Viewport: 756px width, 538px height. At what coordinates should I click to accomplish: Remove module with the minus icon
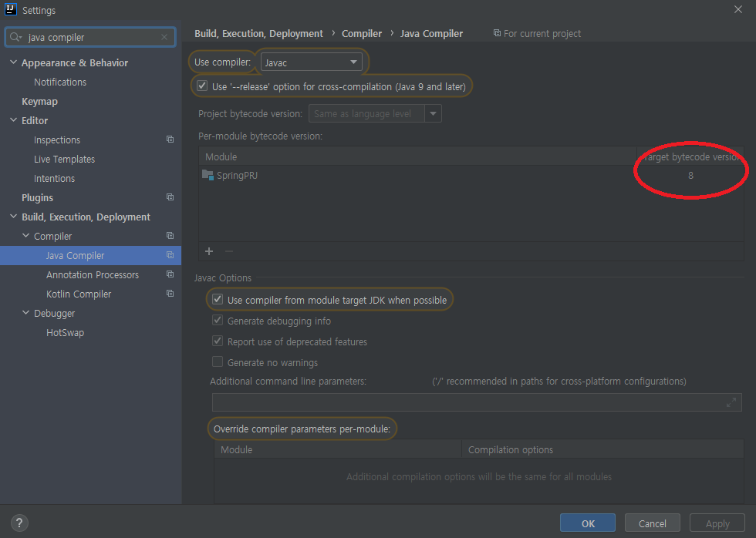coord(229,251)
